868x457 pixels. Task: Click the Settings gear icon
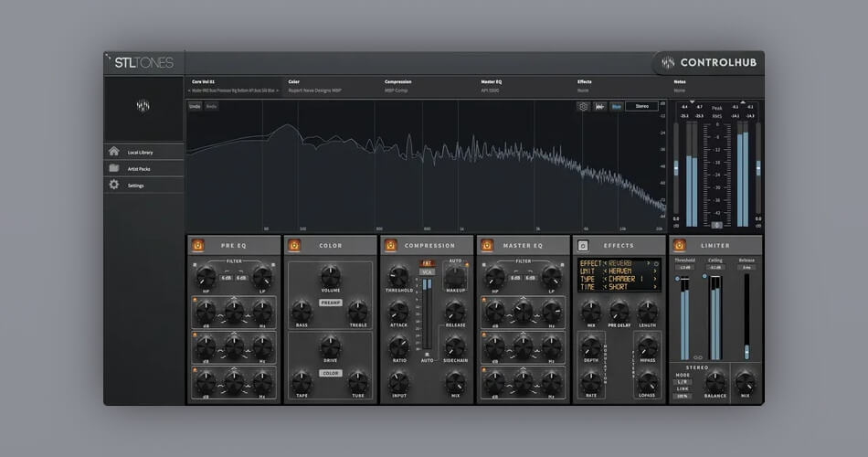point(114,185)
